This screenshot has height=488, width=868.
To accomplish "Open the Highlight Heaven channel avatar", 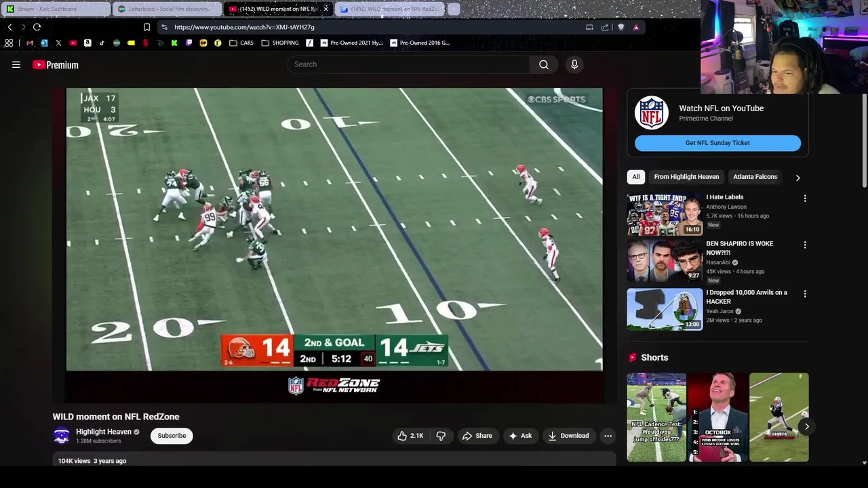I will [62, 436].
